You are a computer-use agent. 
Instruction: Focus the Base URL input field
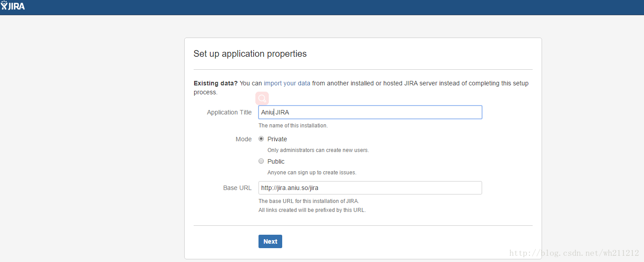370,188
